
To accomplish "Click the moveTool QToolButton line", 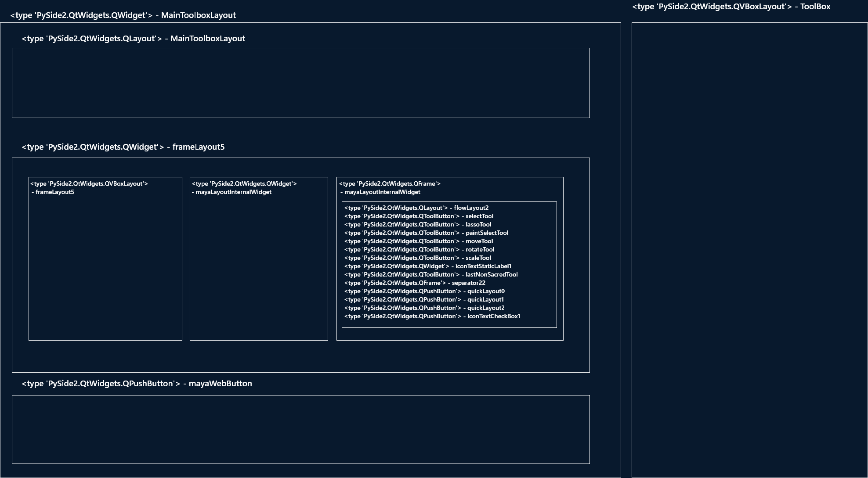I will 418,241.
